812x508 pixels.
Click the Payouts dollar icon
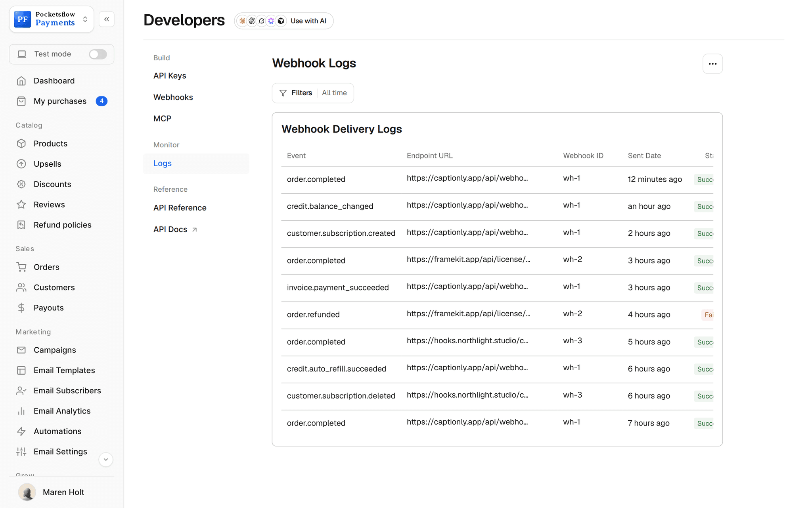coord(21,308)
